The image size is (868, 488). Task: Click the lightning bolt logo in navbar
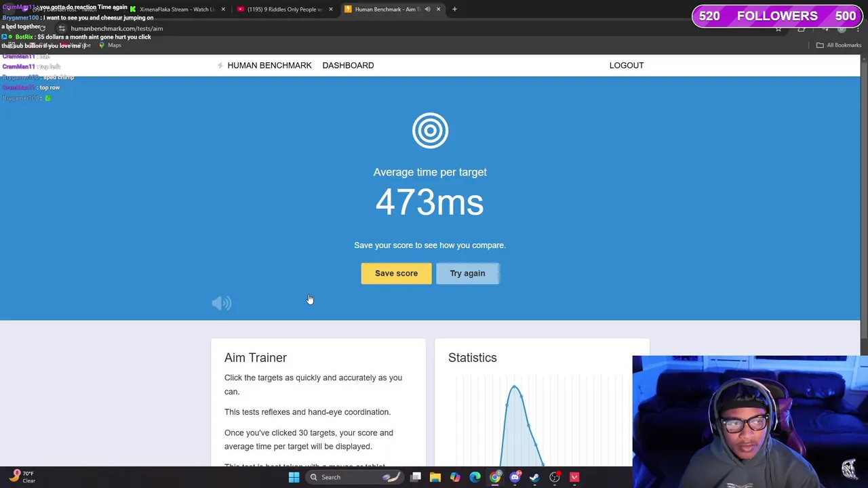tap(220, 65)
